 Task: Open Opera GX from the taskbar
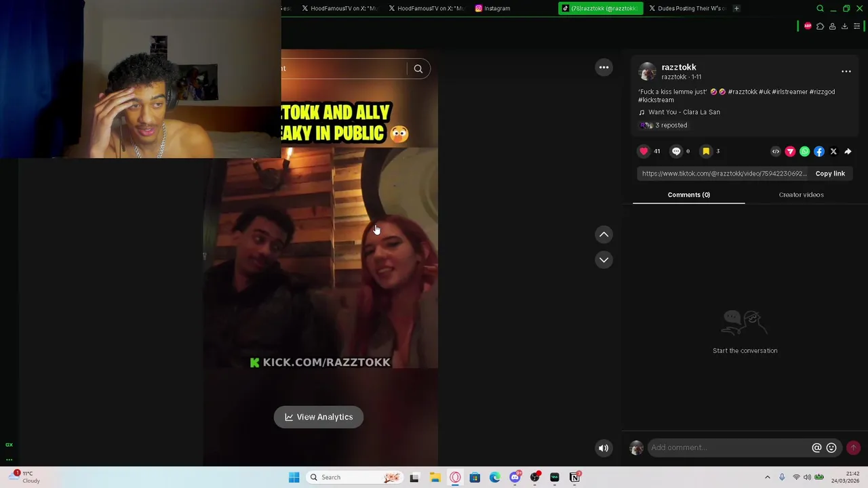click(x=455, y=477)
